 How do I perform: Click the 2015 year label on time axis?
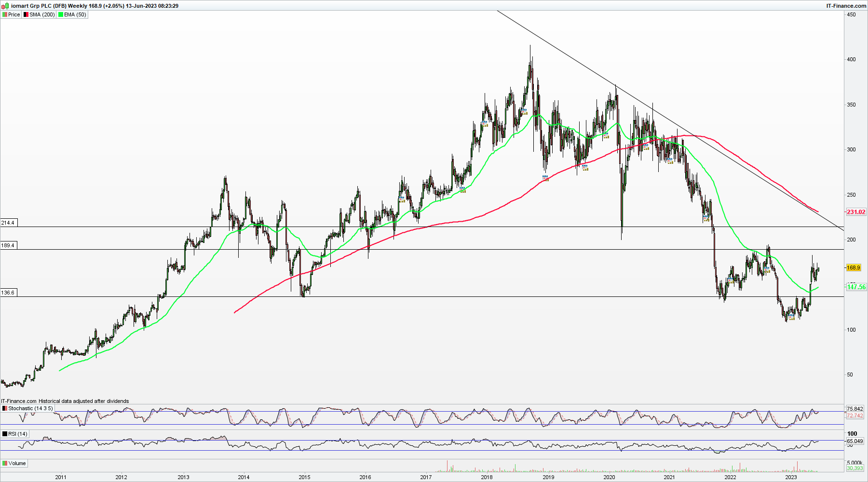pyautogui.click(x=304, y=477)
